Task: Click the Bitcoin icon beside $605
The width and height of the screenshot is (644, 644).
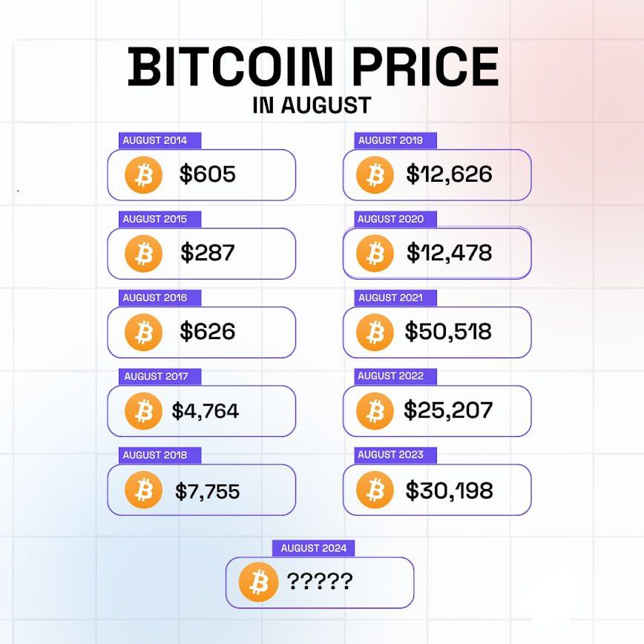Action: (x=143, y=175)
